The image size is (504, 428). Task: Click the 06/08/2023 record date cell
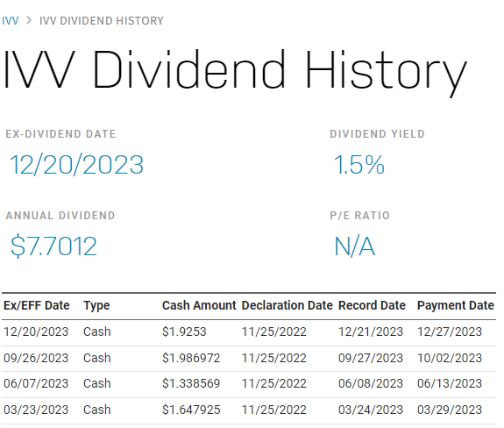click(x=370, y=383)
